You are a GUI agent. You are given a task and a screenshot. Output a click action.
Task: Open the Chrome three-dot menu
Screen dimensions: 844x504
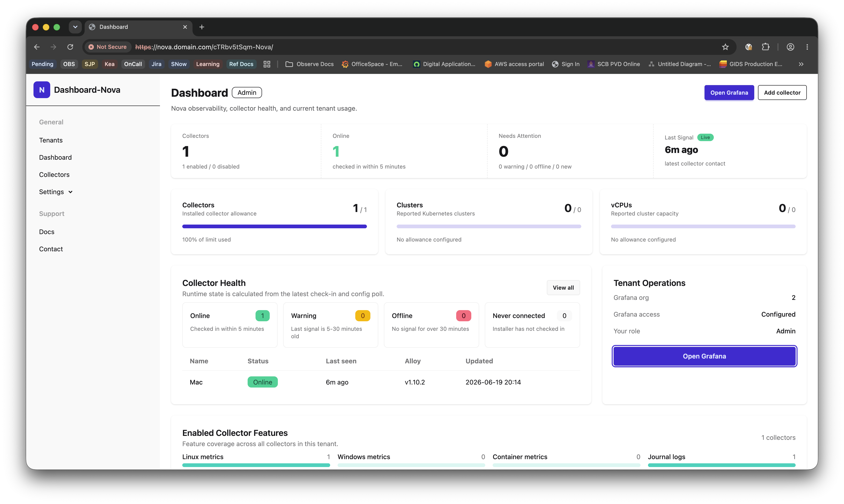point(807,47)
